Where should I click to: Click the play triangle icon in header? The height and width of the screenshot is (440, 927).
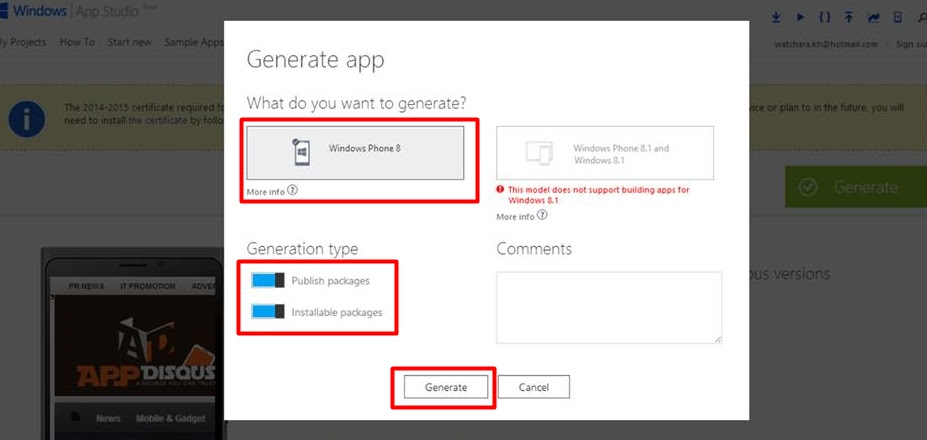(800, 17)
